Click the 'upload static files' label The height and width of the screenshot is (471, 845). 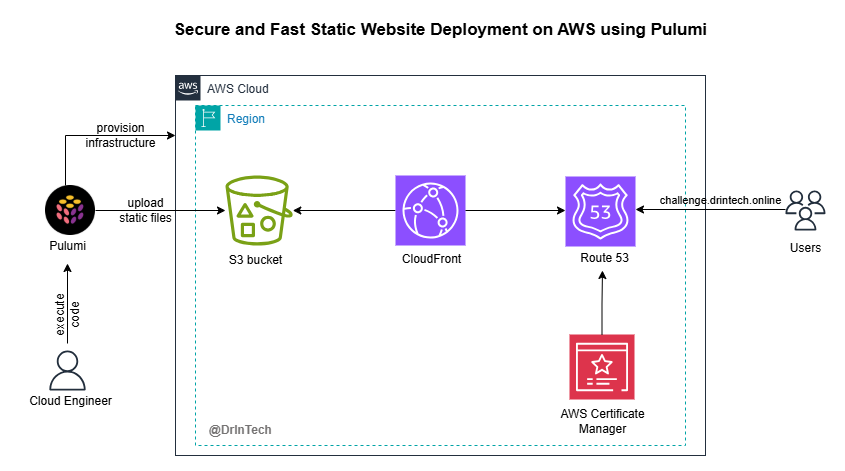(145, 210)
